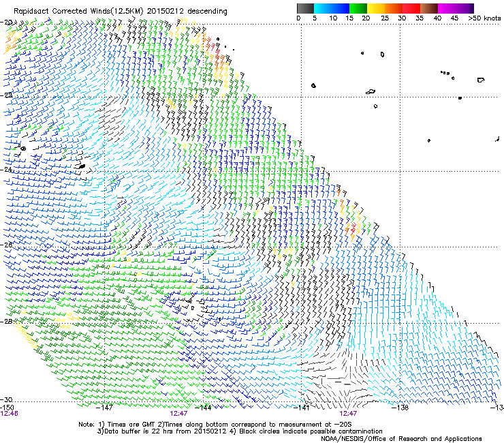Screen dimensions: 504x443
Task: Click the "-141" longitude axis label
Action: (x=302, y=408)
